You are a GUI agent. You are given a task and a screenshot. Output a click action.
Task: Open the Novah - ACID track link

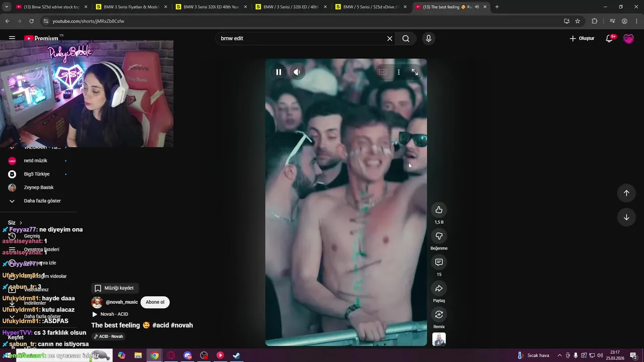click(114, 314)
